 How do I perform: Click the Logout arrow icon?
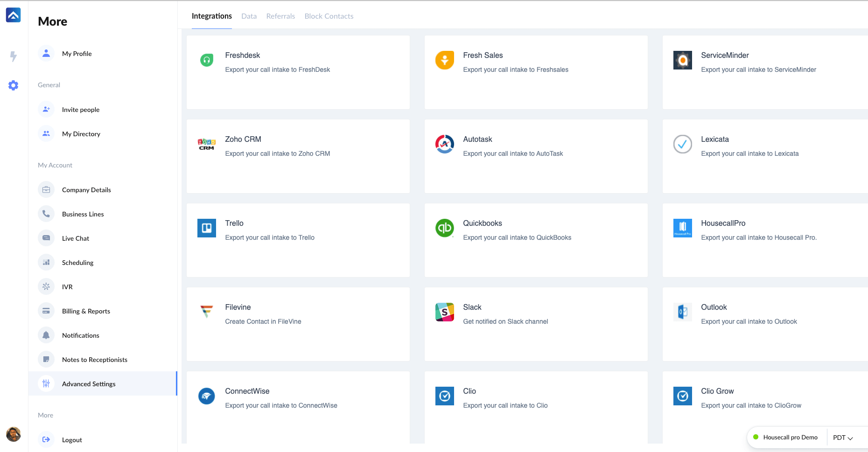46,440
